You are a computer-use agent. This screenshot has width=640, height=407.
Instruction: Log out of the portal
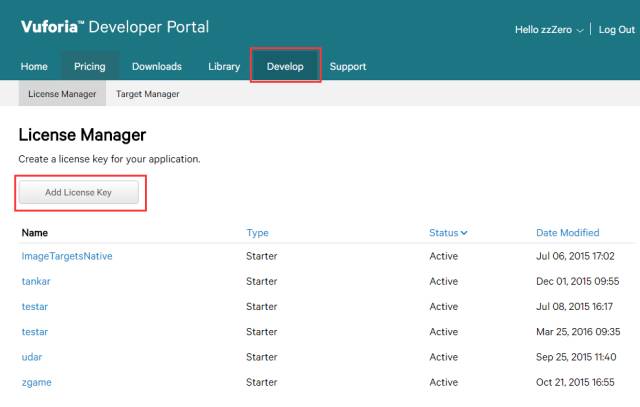(616, 30)
